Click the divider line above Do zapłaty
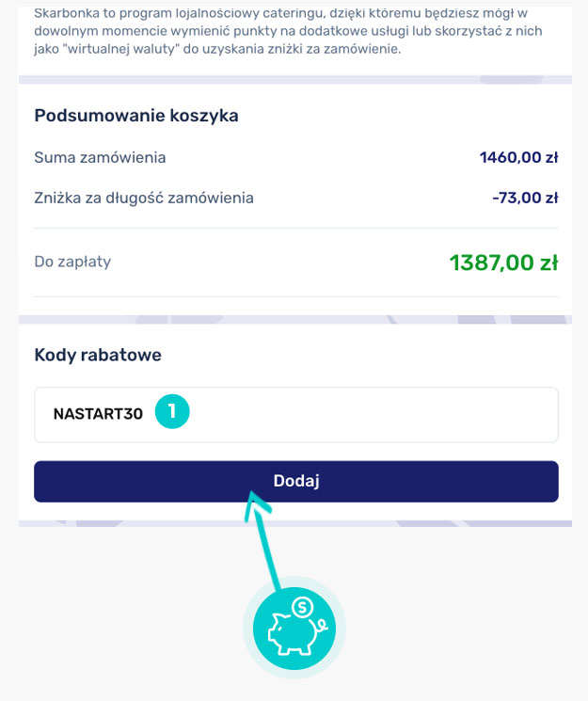Viewport: 588px width, 701px height. (296, 228)
